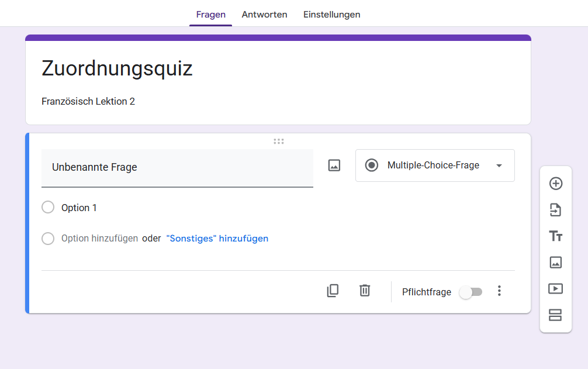This screenshot has height=369, width=588.
Task: Click the empty option radio circle
Action: tap(48, 239)
